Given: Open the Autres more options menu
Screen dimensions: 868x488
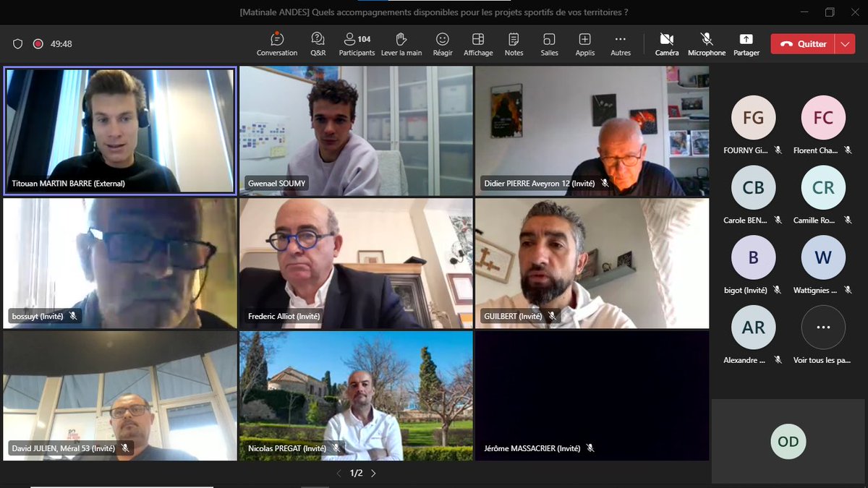Looking at the screenshot, I should tap(621, 44).
